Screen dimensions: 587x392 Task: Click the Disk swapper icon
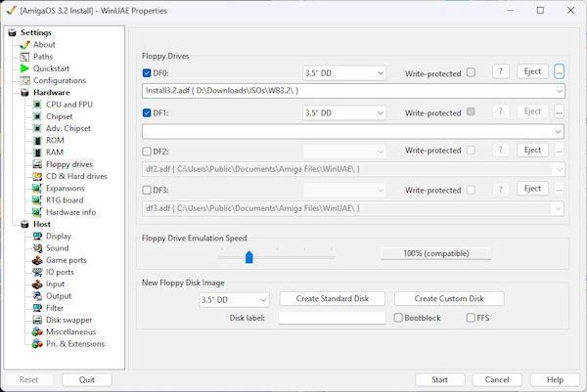(x=36, y=320)
